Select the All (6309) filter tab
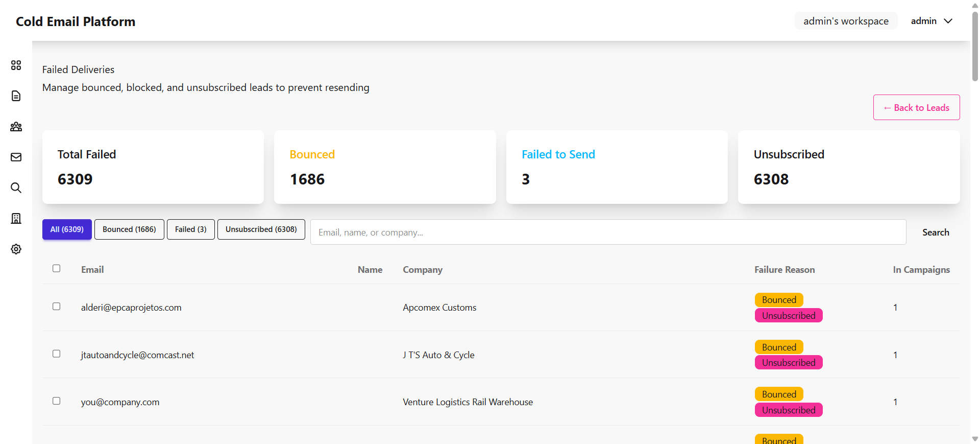This screenshot has height=444, width=980. pos(67,229)
